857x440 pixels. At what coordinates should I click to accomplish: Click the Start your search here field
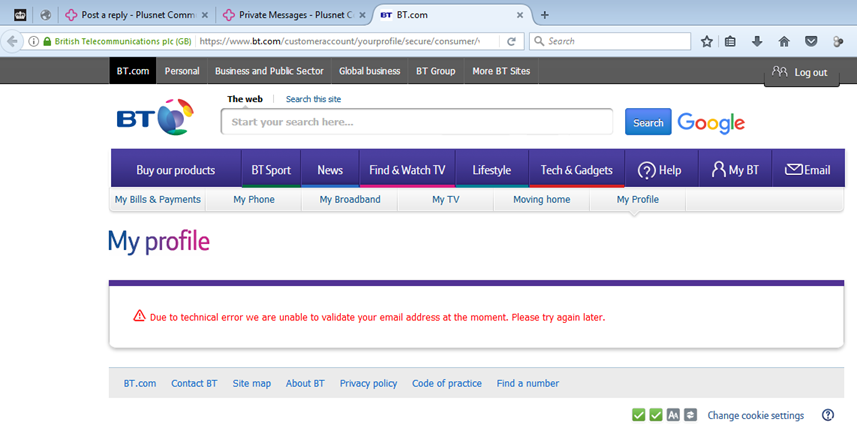click(x=416, y=122)
